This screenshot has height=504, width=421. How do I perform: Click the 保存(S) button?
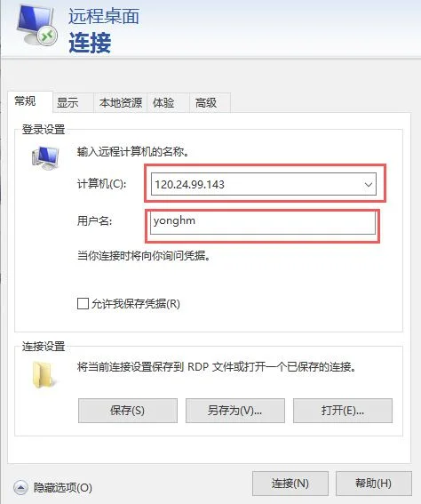128,411
